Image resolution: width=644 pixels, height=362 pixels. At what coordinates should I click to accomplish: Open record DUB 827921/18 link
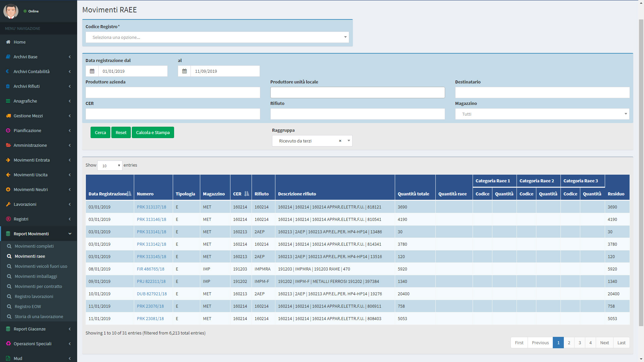tap(152, 294)
